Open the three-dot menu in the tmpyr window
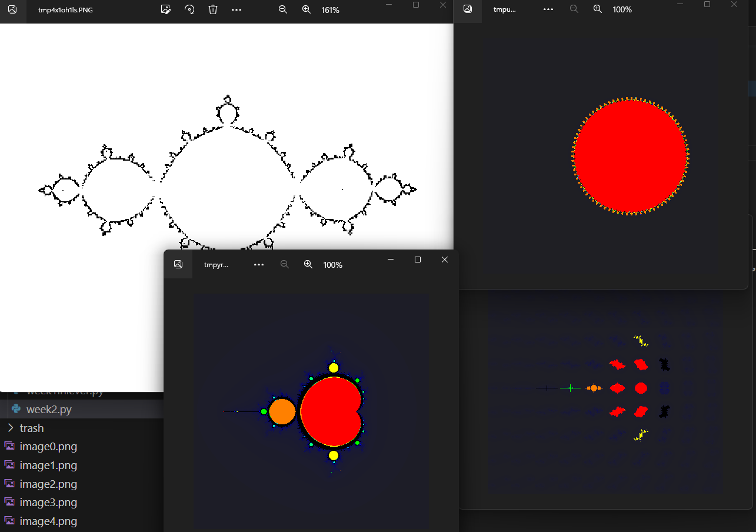 tap(259, 265)
